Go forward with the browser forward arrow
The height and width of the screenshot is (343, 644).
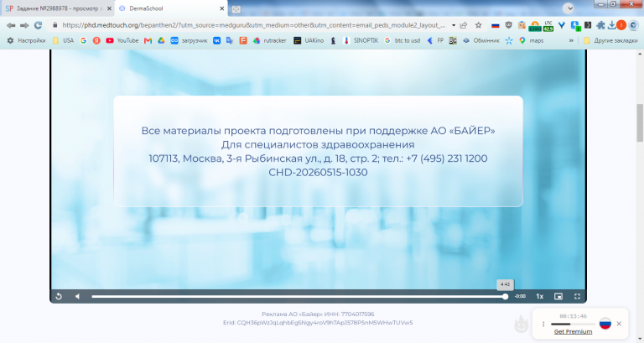pyautogui.click(x=24, y=25)
